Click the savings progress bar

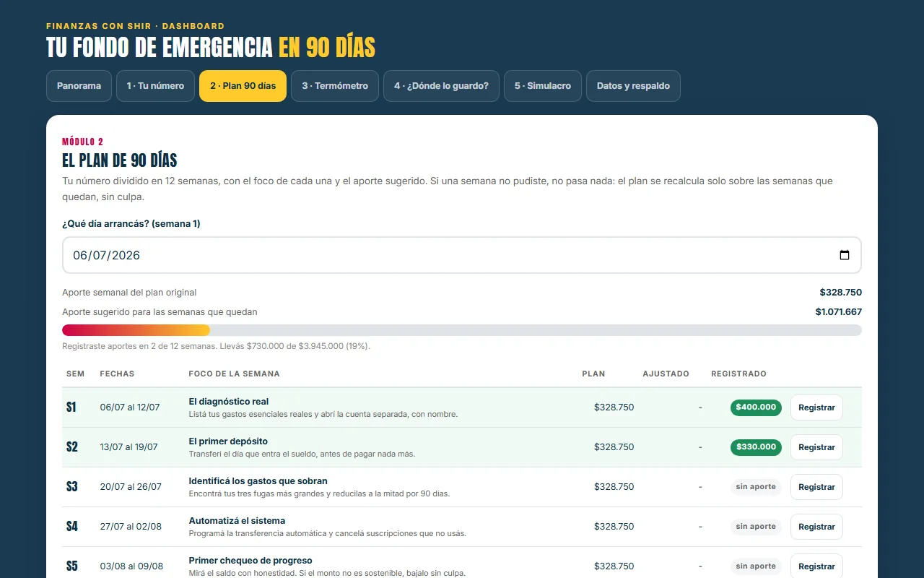pyautogui.click(x=462, y=330)
